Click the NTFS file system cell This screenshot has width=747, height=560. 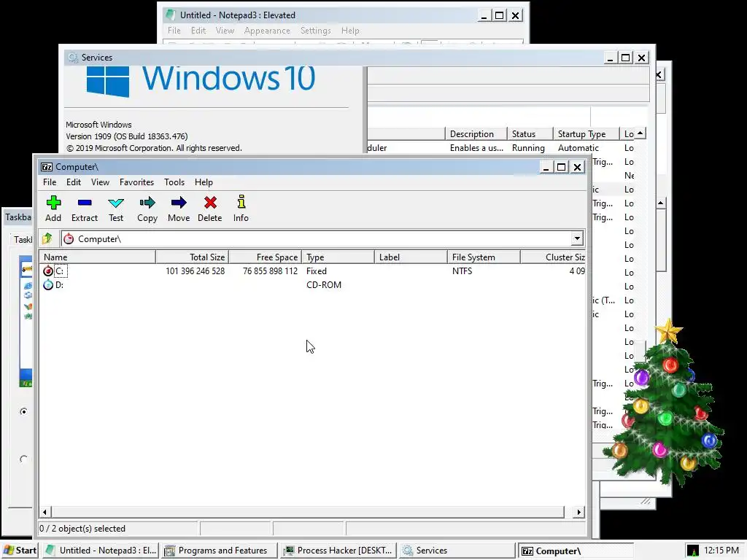click(x=462, y=271)
